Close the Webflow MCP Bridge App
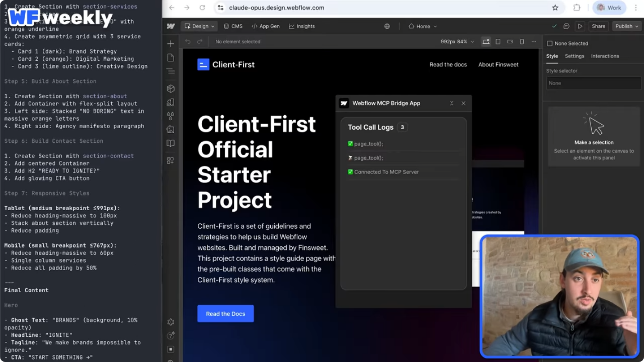This screenshot has width=644, height=362. 463,103
